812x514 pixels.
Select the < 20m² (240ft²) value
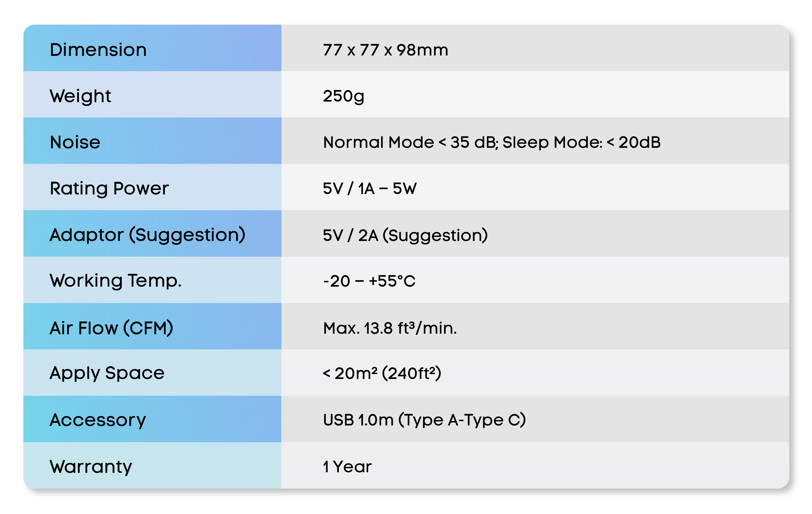[382, 373]
